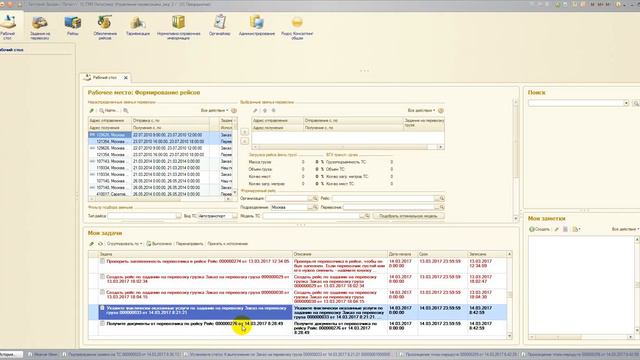The image size is (640, 360).
Task: Open the Органайзер section icon
Action: coord(220,26)
